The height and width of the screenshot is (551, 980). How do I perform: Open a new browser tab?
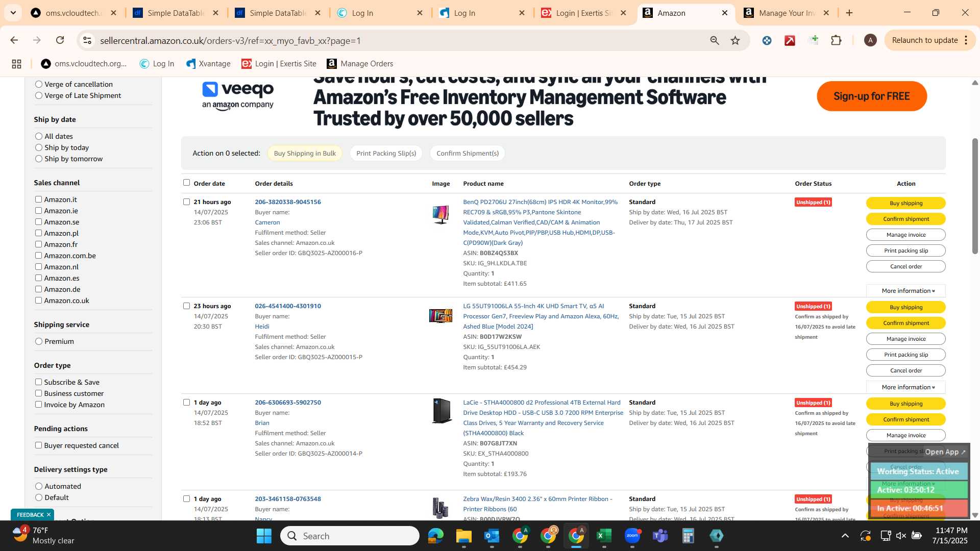coord(849,13)
